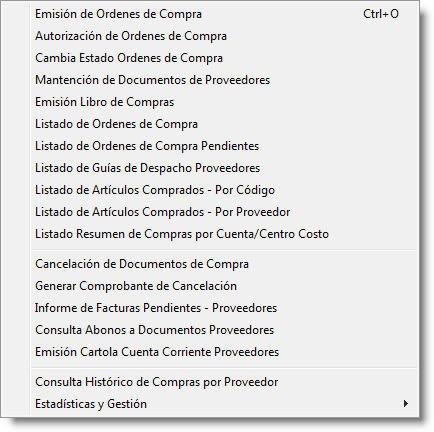The height and width of the screenshot is (432, 434).
Task: Choose Cambia Estado Ordenes de Compra
Action: [225, 58]
